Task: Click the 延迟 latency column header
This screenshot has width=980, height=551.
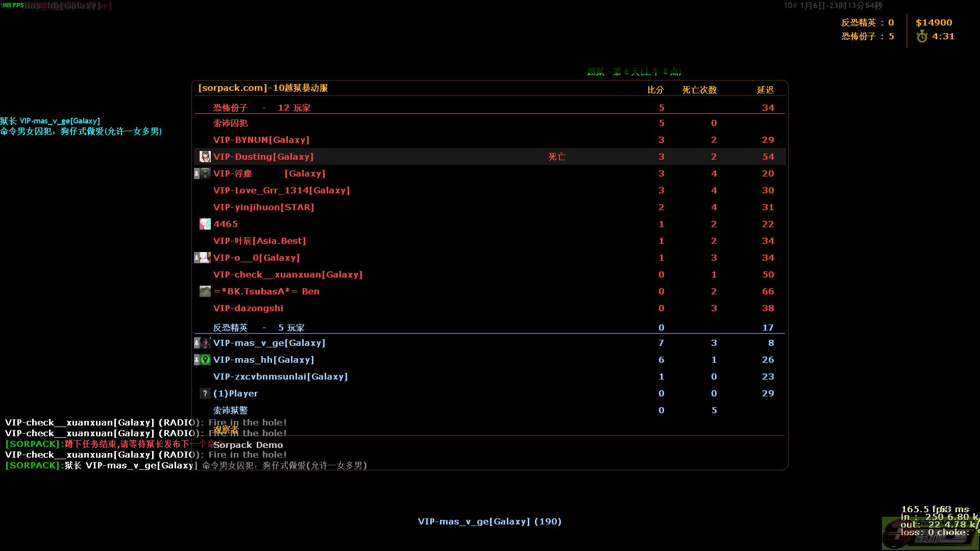Action: point(765,90)
